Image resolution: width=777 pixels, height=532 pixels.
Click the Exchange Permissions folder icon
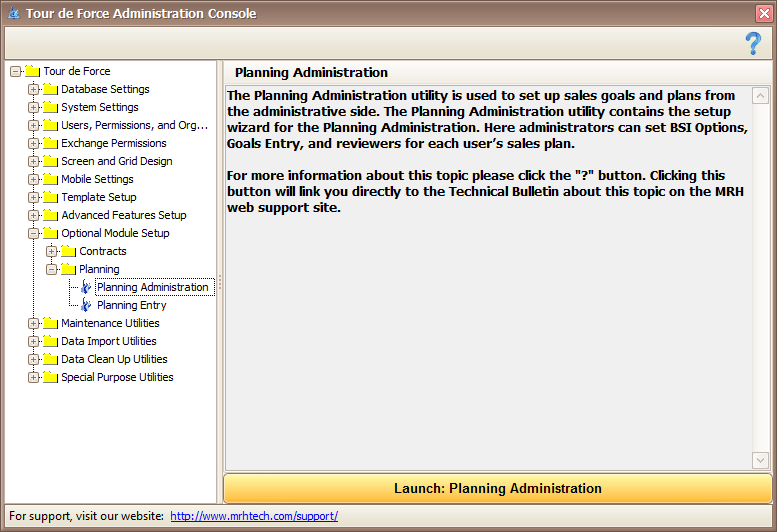pyautogui.click(x=51, y=144)
